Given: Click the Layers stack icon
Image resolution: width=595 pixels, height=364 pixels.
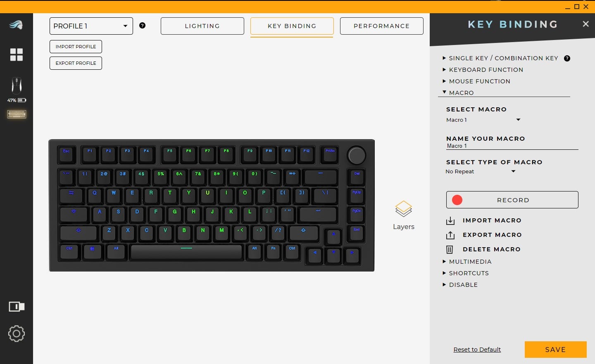Looking at the screenshot, I should 404,209.
